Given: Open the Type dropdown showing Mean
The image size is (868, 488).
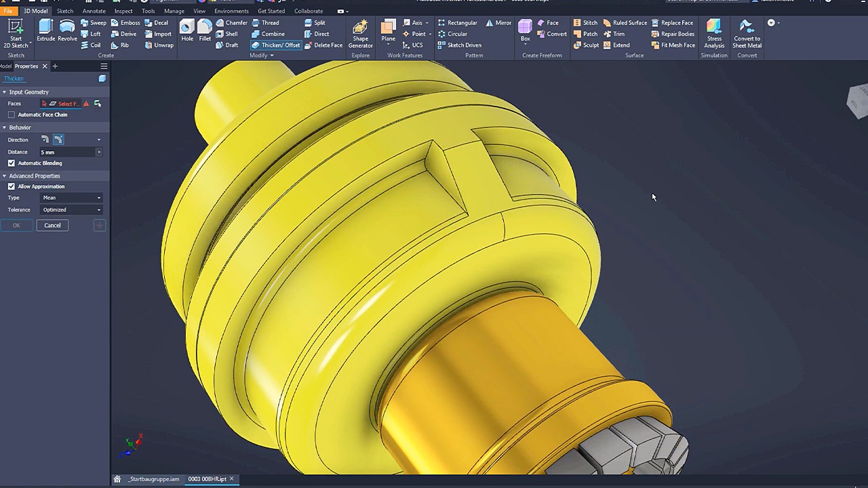Looking at the screenshot, I should [x=71, y=197].
